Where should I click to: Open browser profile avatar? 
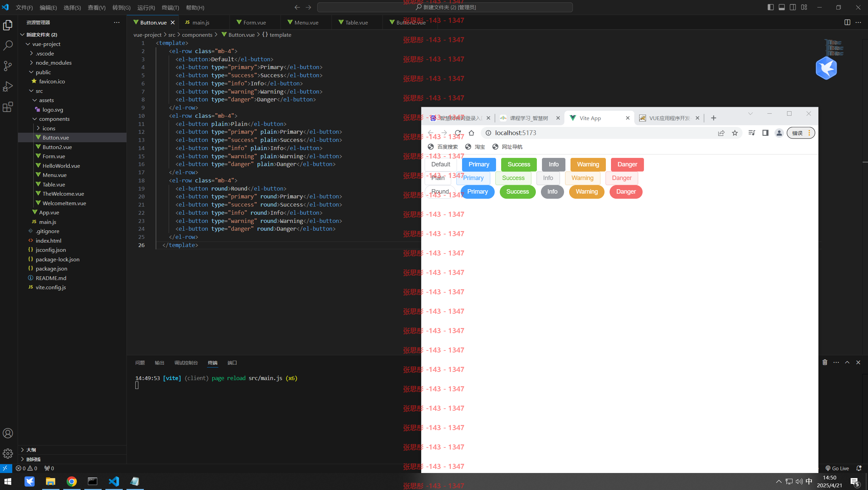(779, 133)
